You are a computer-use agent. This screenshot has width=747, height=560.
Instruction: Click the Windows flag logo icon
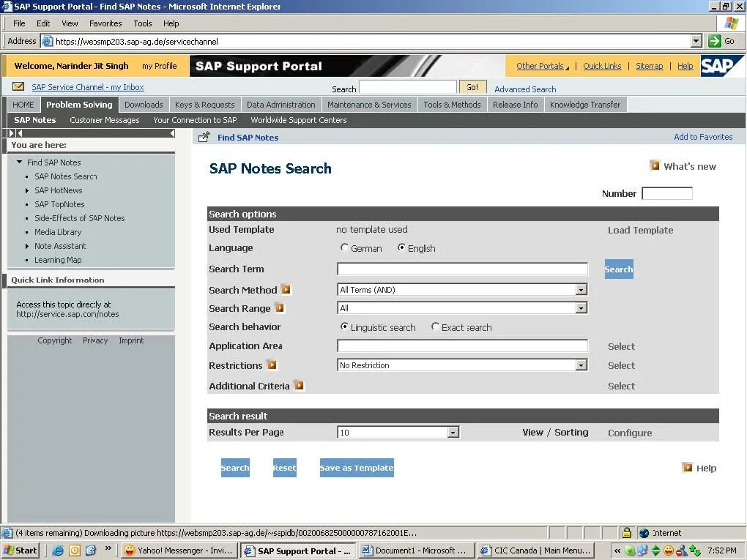tap(732, 23)
